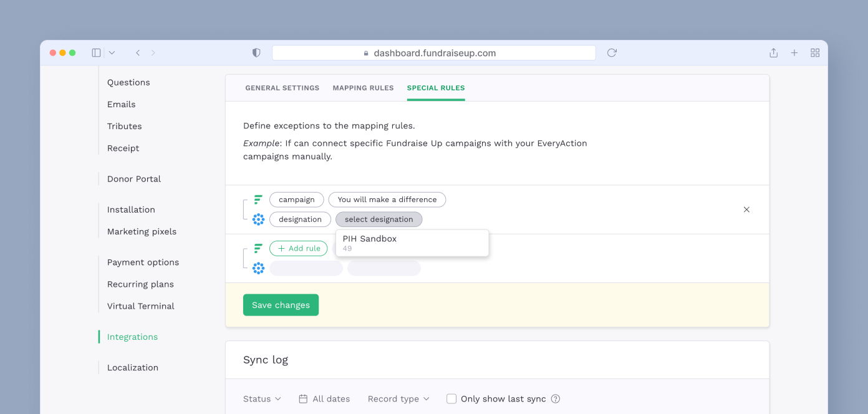
Task: Open Questions in the sidebar
Action: (x=128, y=82)
